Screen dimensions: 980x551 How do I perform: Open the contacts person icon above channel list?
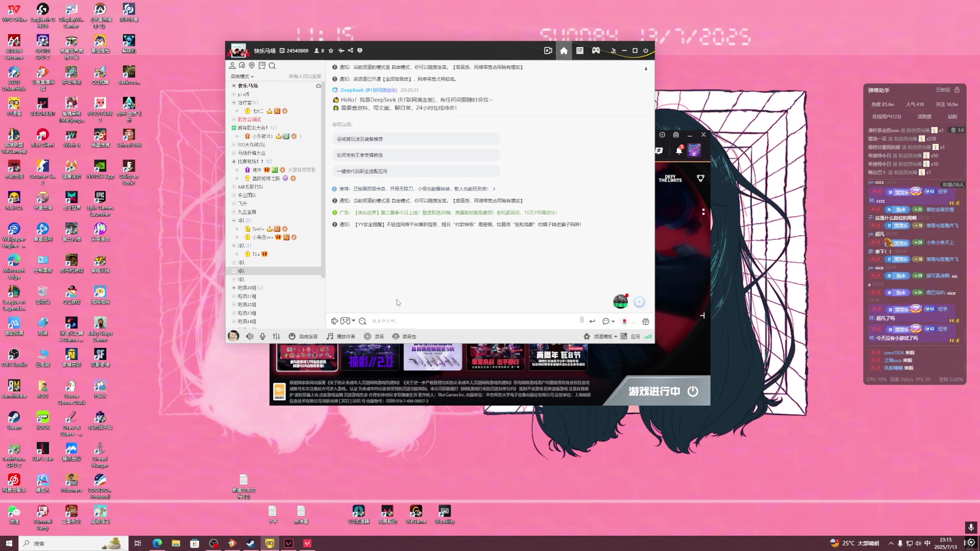click(232, 65)
